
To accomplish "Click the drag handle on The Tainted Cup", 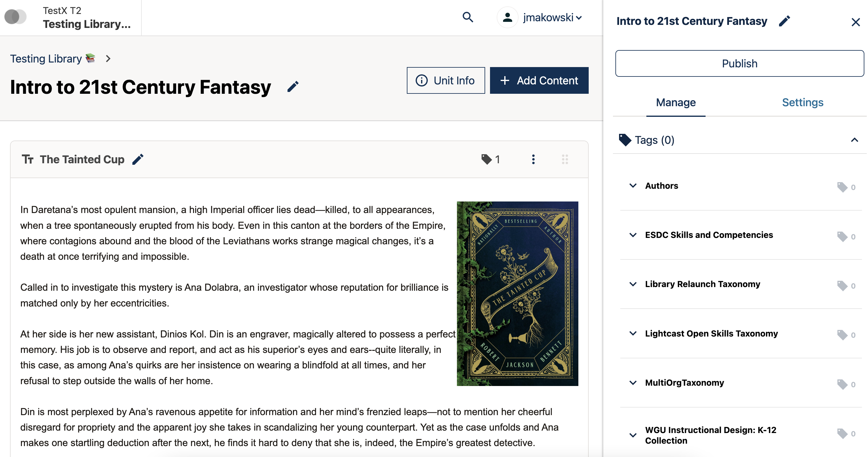I will point(565,159).
